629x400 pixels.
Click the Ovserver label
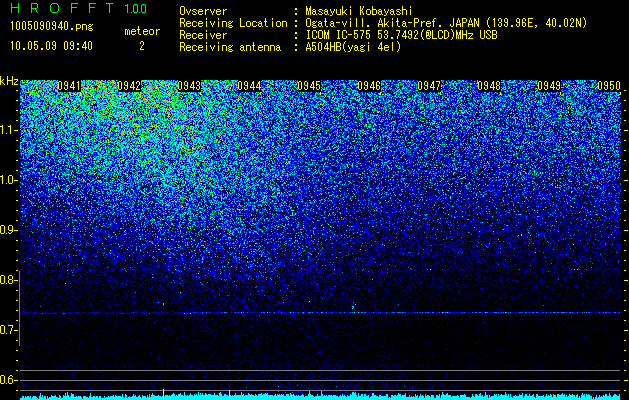(x=203, y=11)
